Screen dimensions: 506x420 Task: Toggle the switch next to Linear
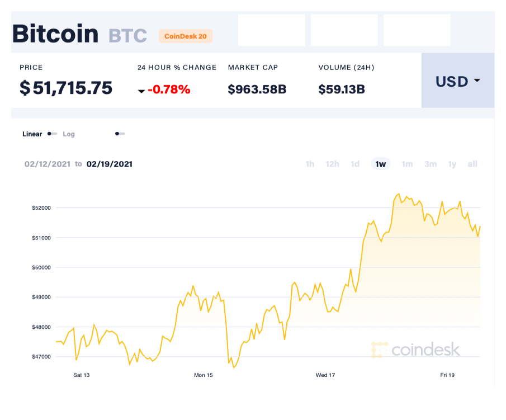coord(52,134)
